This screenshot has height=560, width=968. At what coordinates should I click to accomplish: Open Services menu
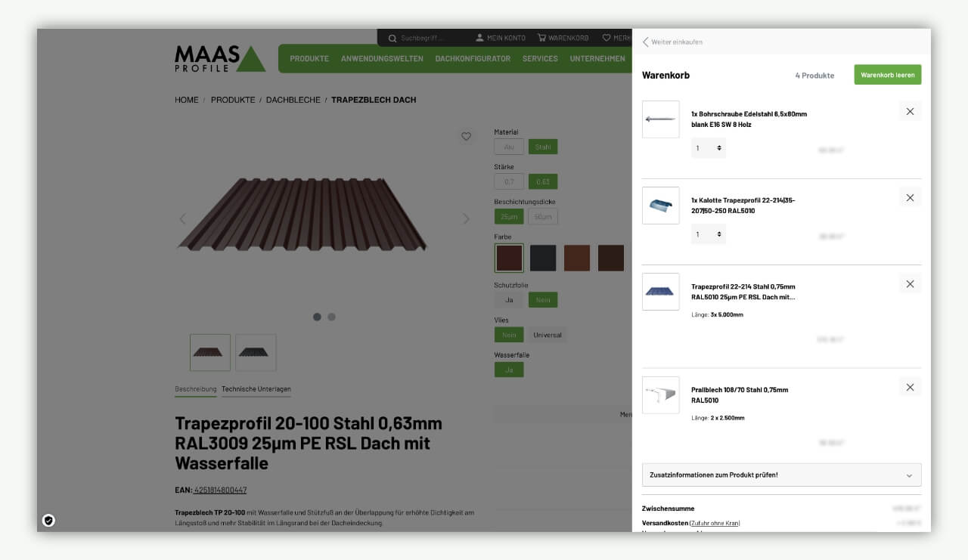[540, 58]
